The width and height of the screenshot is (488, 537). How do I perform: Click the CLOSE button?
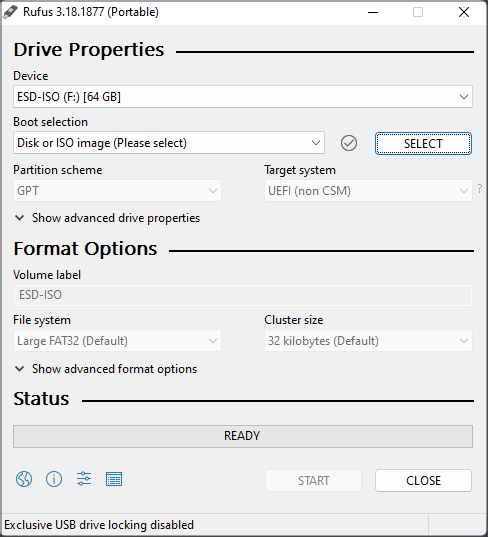(x=423, y=480)
